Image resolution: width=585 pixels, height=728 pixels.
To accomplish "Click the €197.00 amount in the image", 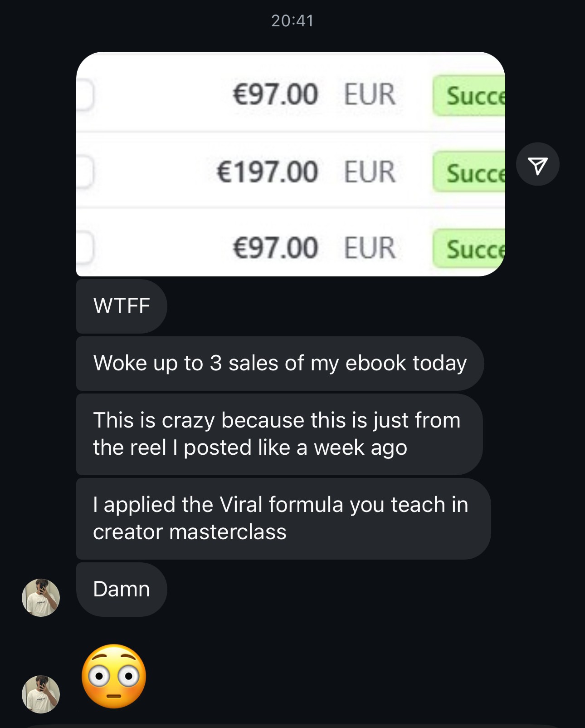I will [267, 172].
